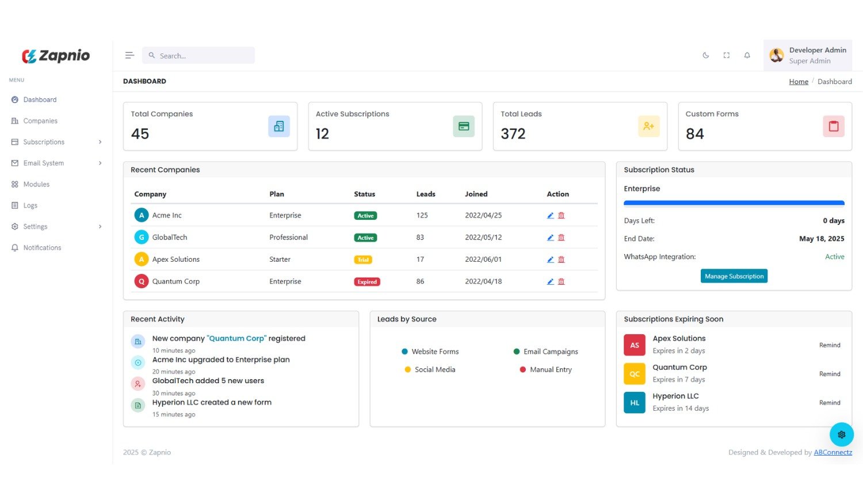Click the Enterprise subscription progress bar
Image resolution: width=863 pixels, height=504 pixels.
tap(734, 203)
